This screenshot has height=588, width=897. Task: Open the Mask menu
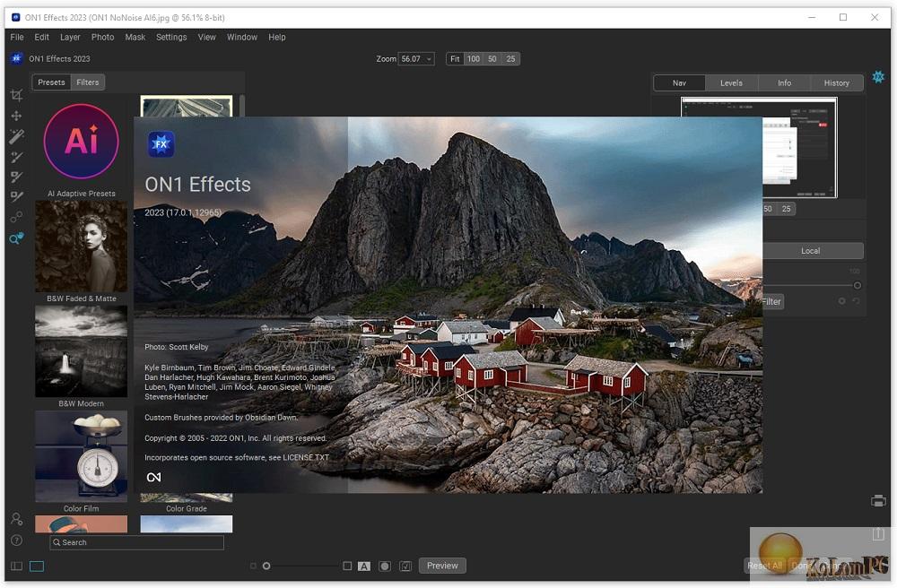tap(135, 37)
